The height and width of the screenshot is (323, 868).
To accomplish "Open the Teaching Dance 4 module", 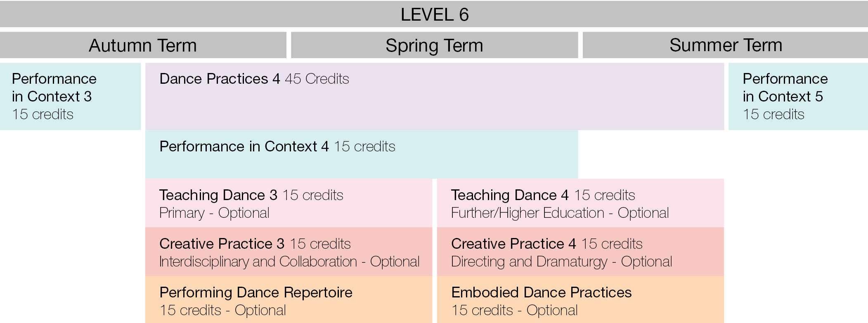I will [580, 203].
